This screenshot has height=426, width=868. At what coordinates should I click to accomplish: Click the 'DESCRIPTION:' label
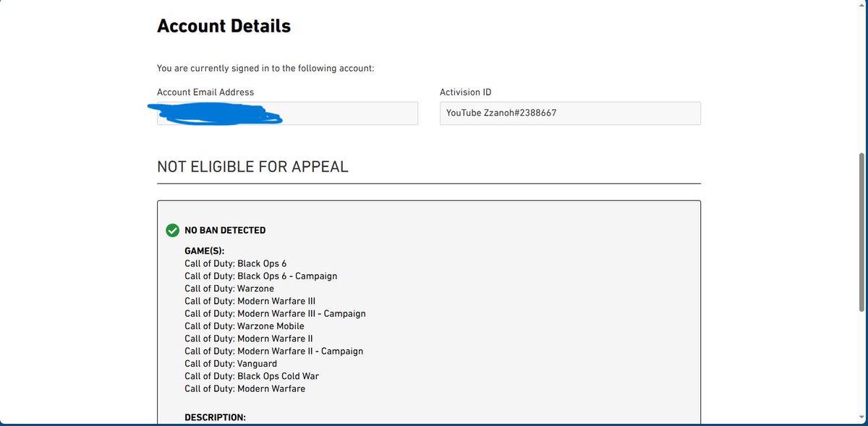(215, 417)
